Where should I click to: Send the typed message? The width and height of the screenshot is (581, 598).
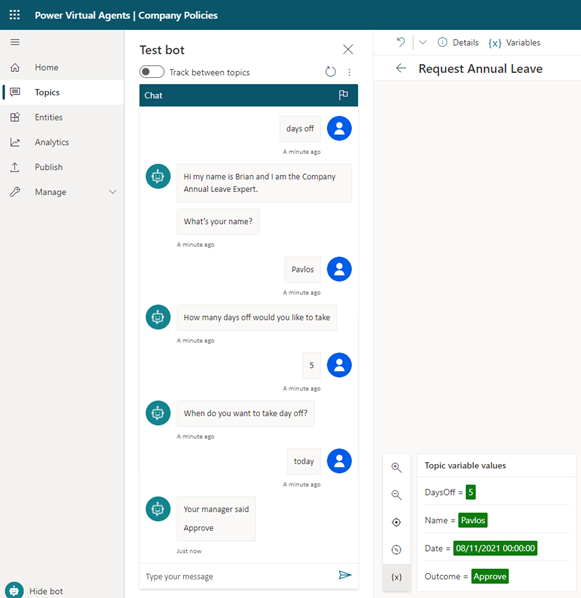tap(345, 575)
